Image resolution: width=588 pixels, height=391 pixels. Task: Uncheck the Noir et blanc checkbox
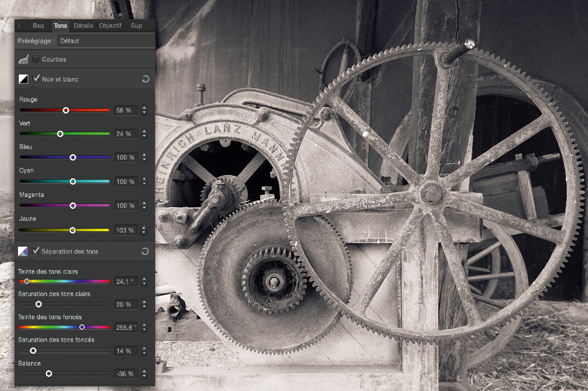point(36,78)
